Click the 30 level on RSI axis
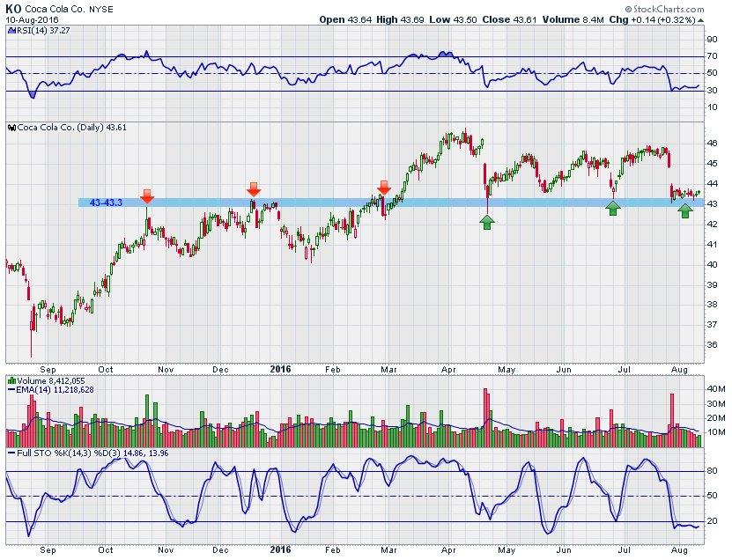 tap(712, 90)
